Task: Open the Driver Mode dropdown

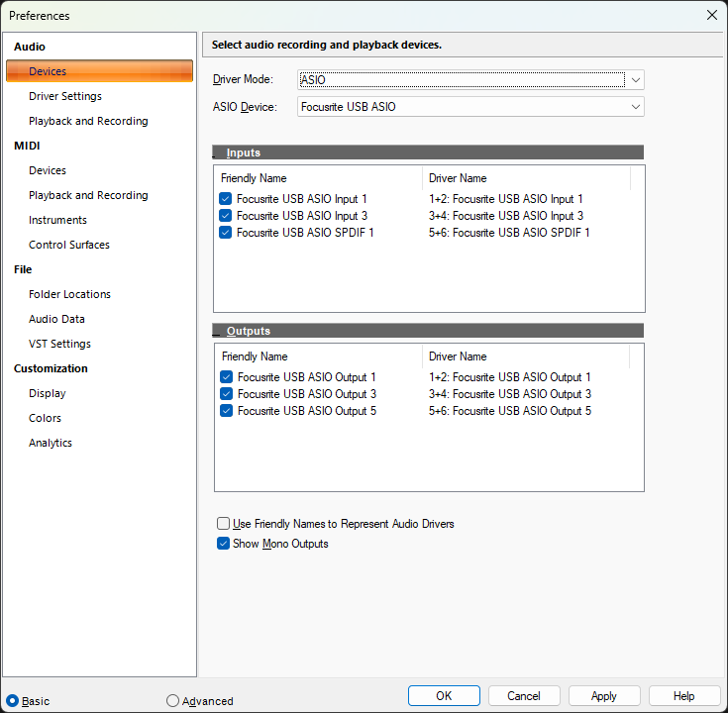Action: point(470,80)
